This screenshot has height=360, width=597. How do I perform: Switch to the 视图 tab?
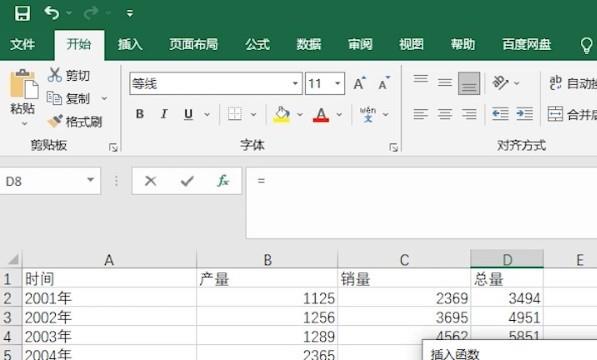coord(411,45)
